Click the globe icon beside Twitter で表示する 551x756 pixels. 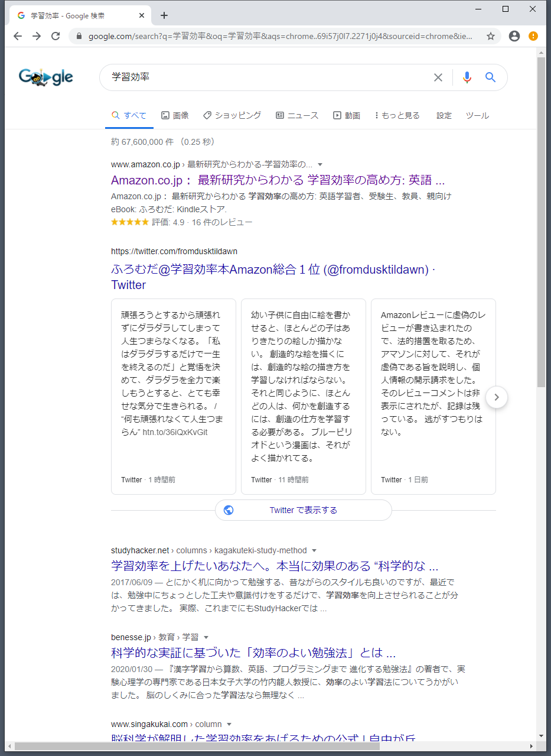tap(229, 510)
